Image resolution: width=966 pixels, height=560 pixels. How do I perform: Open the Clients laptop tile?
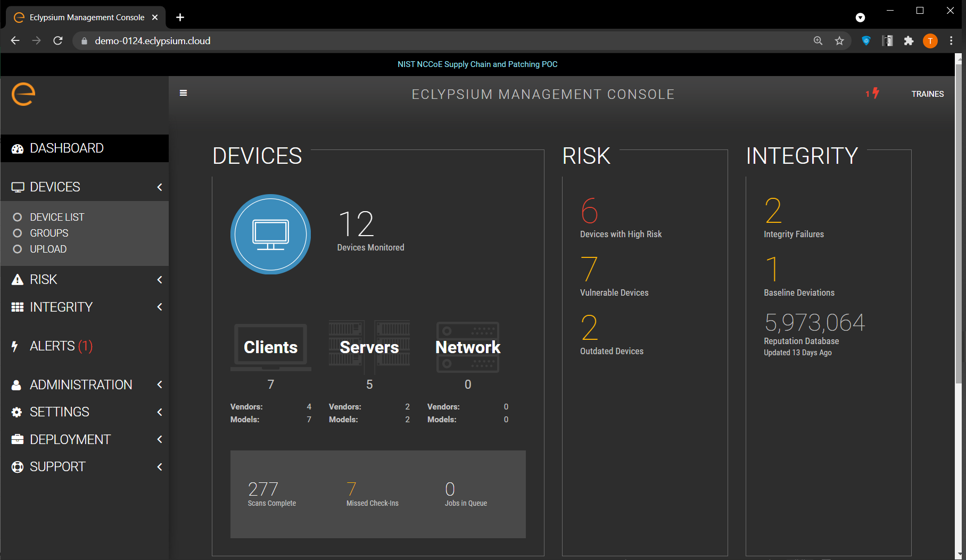coord(270,347)
